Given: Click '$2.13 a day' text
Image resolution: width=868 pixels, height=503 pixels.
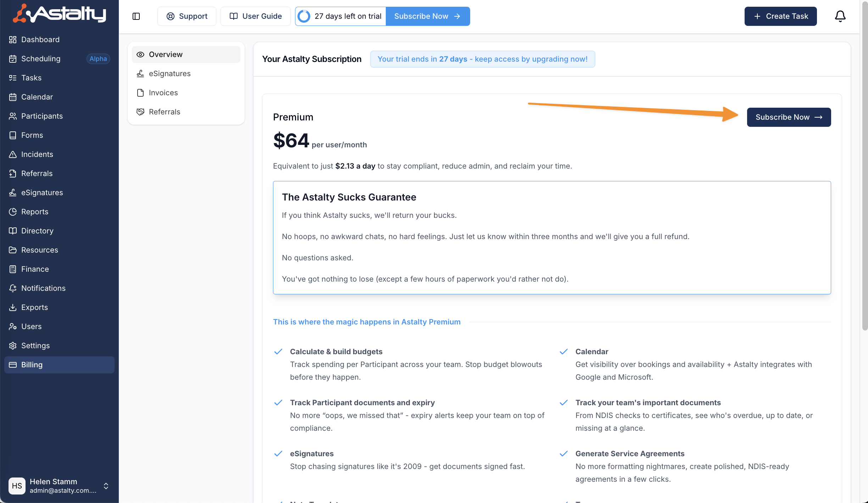Looking at the screenshot, I should pos(355,166).
